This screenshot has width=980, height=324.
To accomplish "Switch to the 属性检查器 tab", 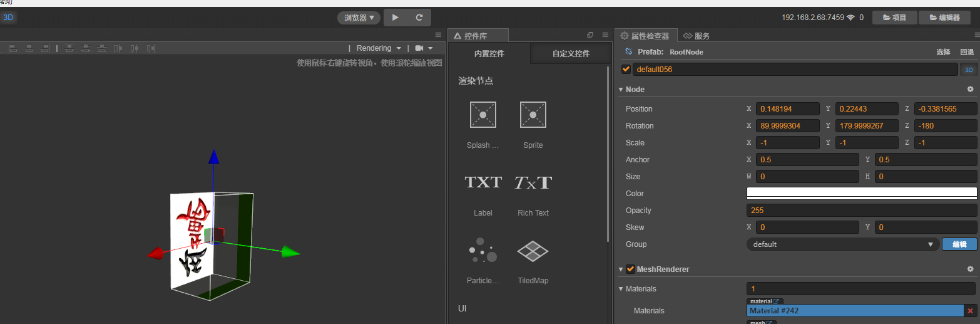I will (x=645, y=36).
